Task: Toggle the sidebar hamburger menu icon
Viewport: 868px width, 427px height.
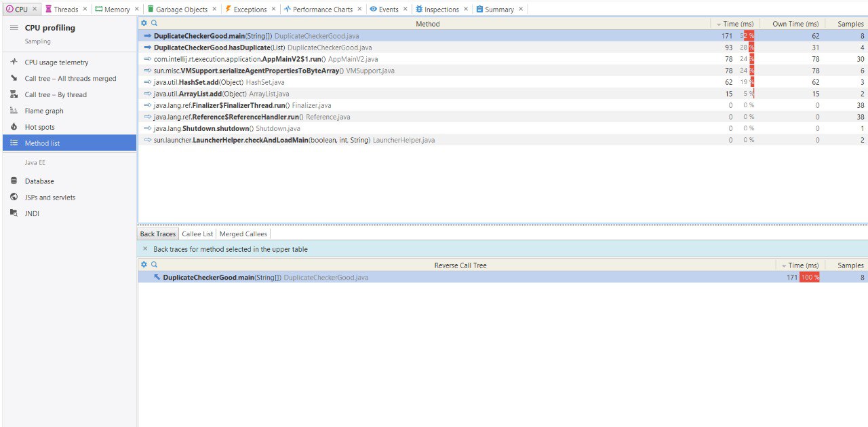Action: tap(14, 28)
